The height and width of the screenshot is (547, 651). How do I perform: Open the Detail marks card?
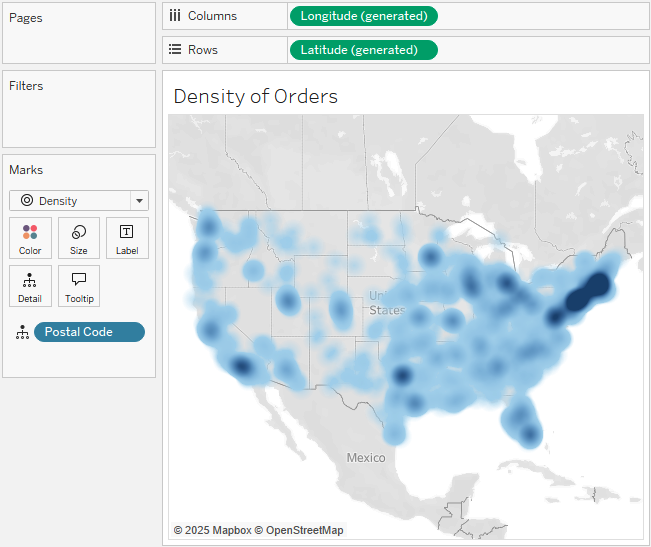coord(30,286)
